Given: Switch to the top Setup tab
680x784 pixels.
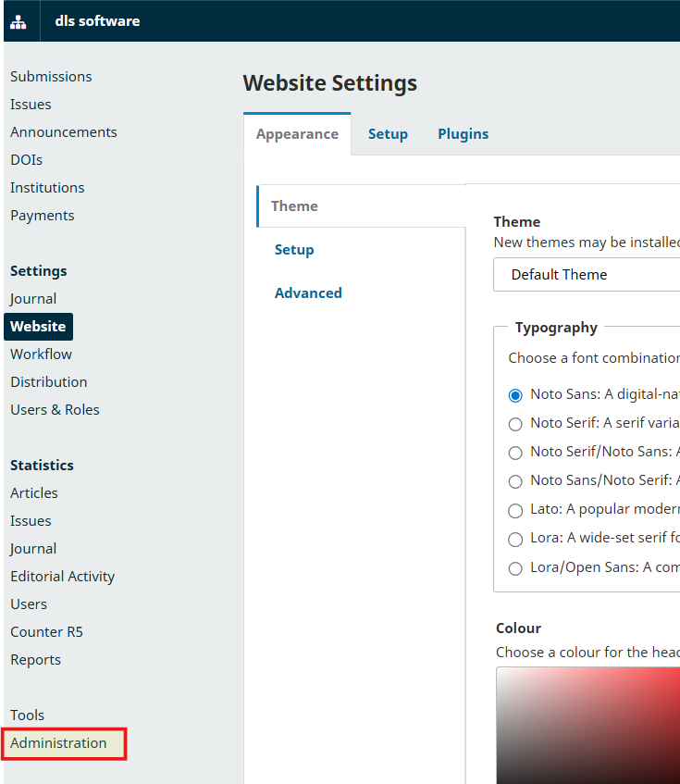Looking at the screenshot, I should tap(388, 134).
